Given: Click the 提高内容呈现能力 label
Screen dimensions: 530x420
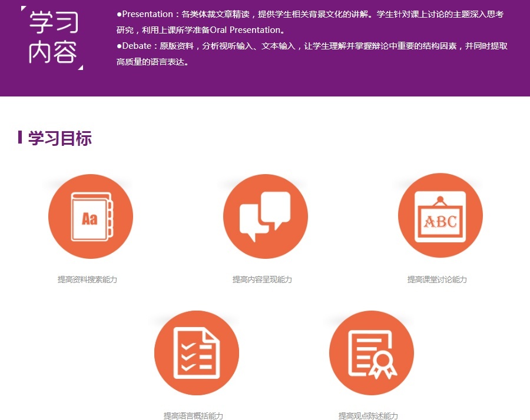Looking at the screenshot, I should [264, 279].
